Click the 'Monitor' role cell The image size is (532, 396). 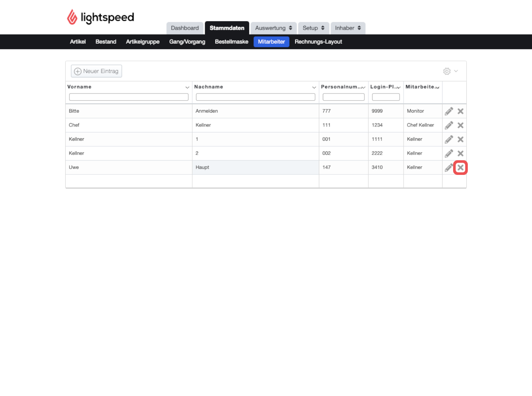[423, 111]
